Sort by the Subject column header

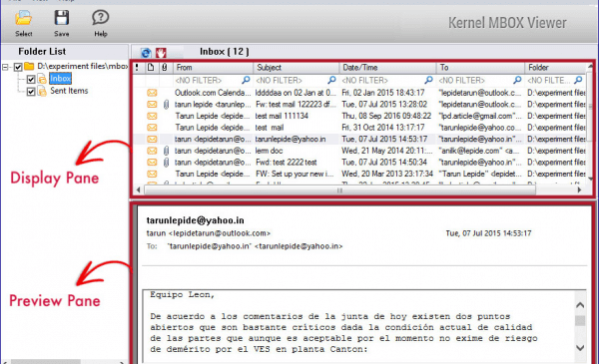pos(297,68)
